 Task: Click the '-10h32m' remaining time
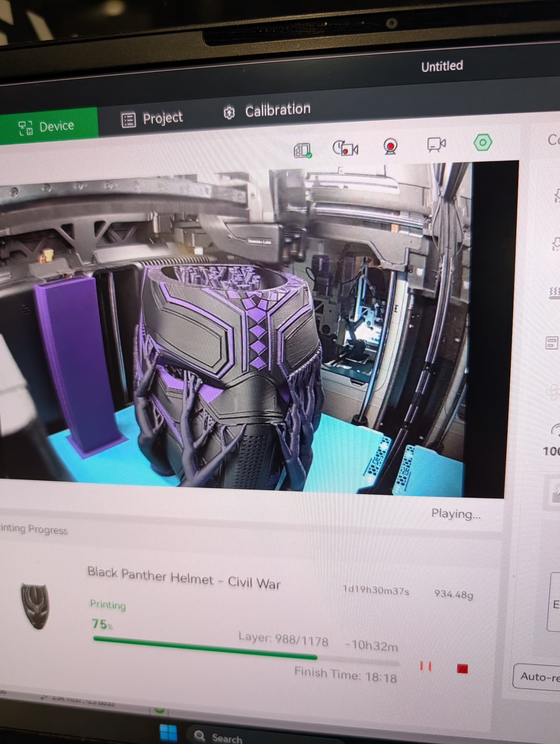(x=371, y=645)
